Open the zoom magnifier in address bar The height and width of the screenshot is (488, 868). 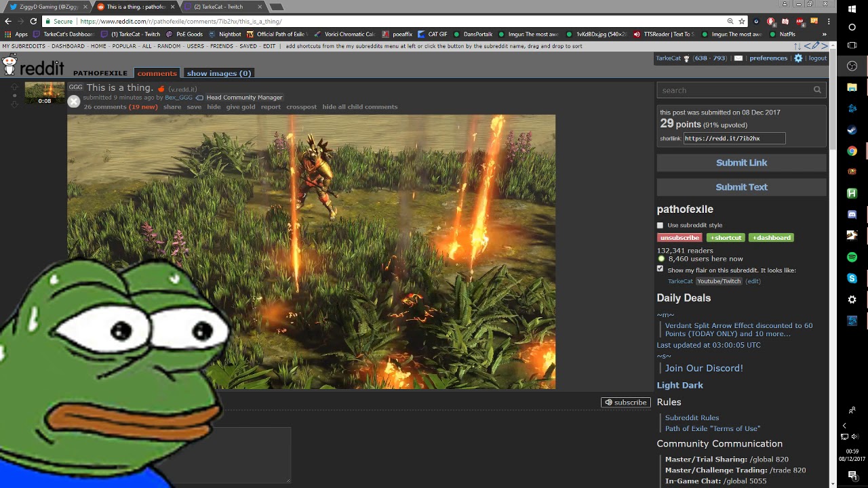pos(730,21)
